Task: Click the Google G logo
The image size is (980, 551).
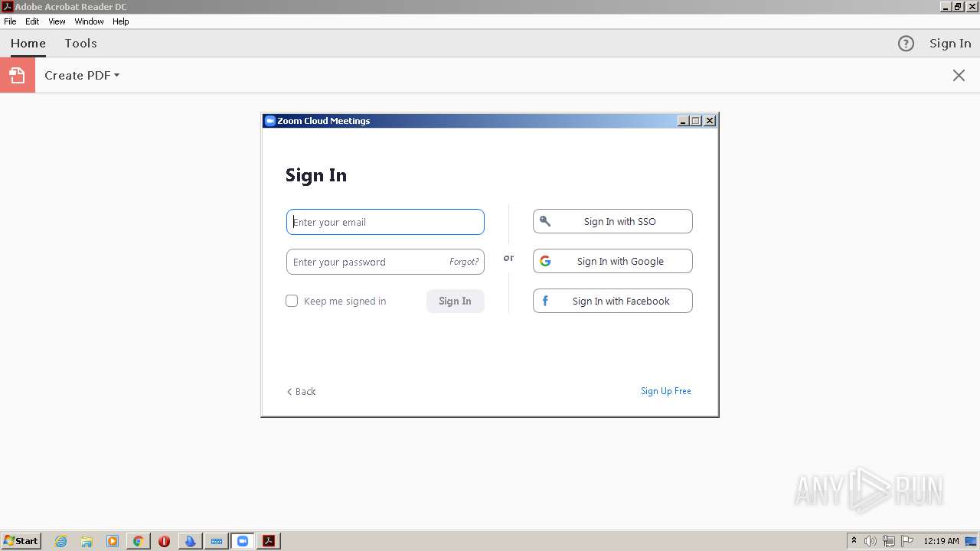Action: pos(545,261)
